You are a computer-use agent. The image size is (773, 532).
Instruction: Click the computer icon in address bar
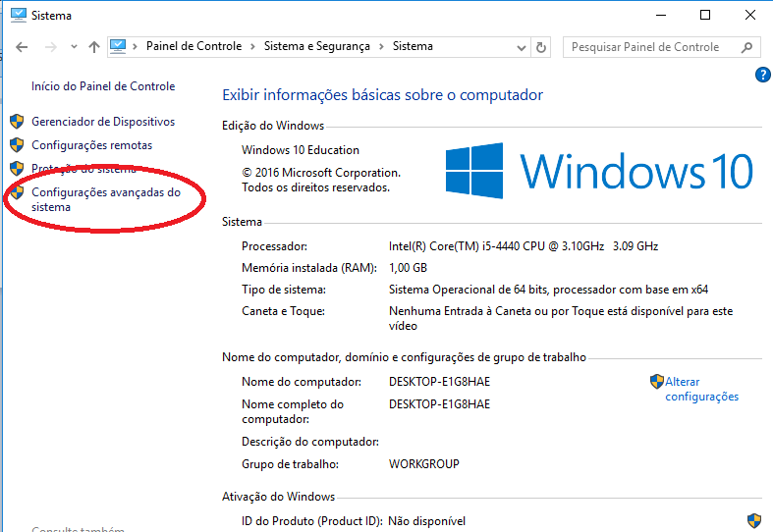[118, 46]
